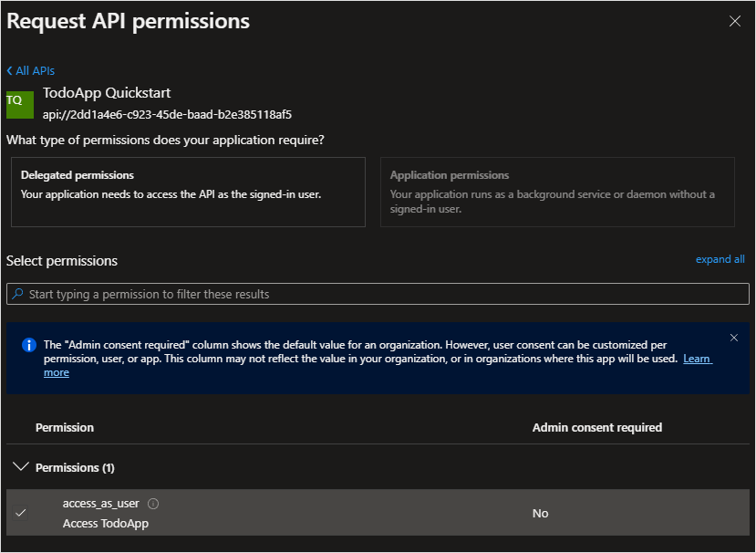Uncheck the access_as_user permission checkbox
Image resolution: width=756 pixels, height=553 pixels.
(20, 513)
